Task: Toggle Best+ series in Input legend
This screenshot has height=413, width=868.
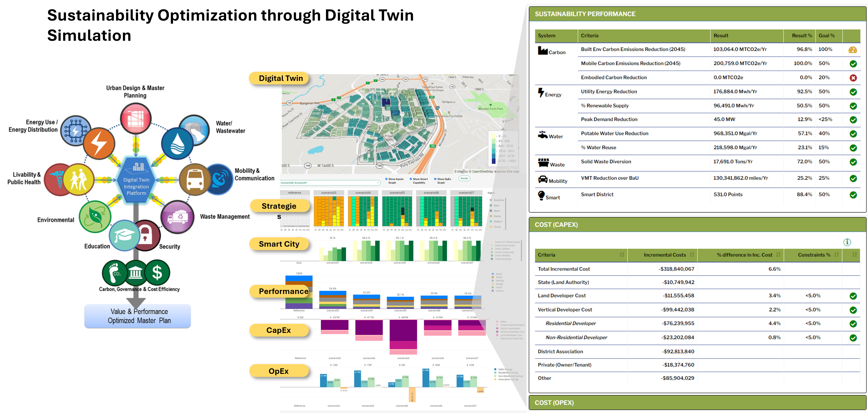Action: [495, 211]
